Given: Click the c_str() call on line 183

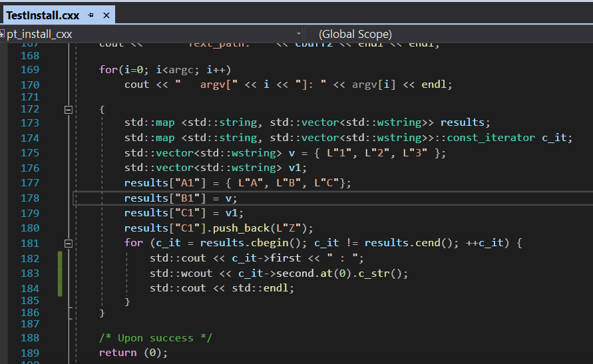Looking at the screenshot, I should pos(381,273).
